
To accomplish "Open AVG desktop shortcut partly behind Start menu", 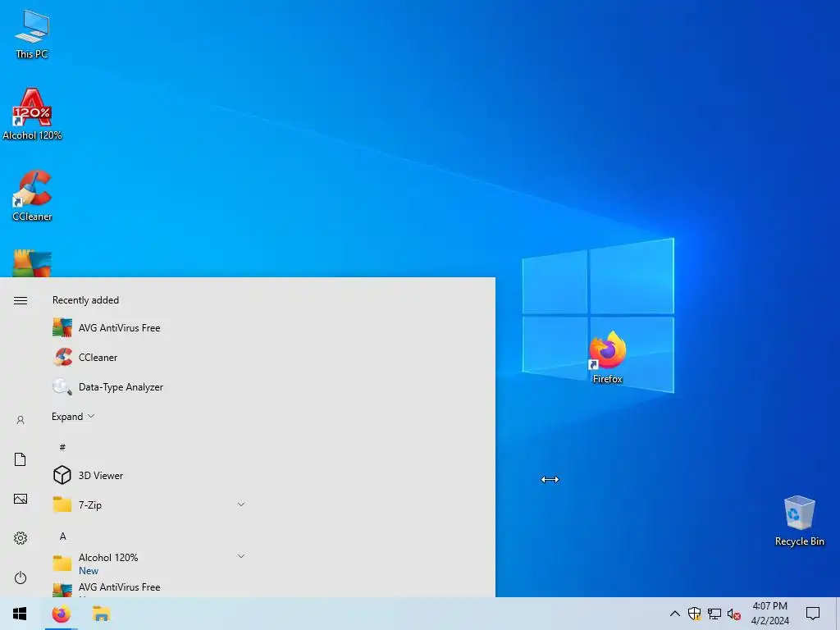I will point(32,263).
